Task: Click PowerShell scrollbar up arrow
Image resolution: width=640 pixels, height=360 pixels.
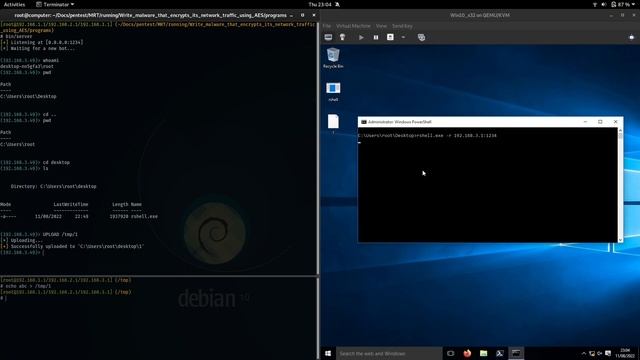Action: tap(620, 130)
